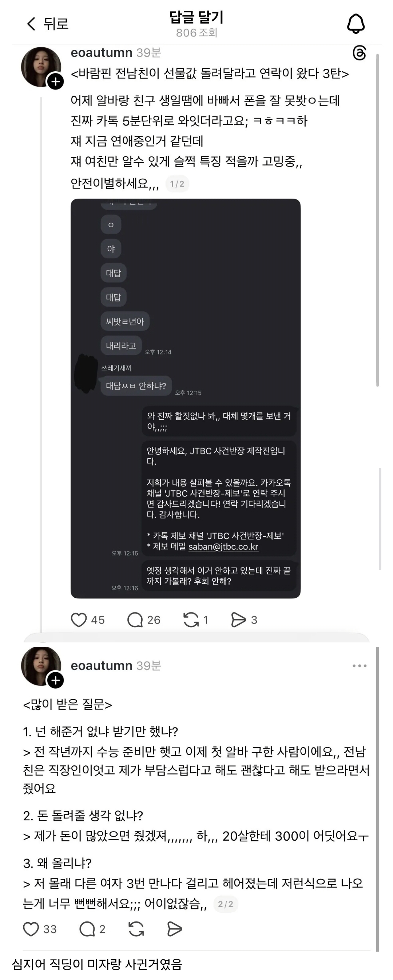Open eoautumn username on first post
Screen dimensions: 393x980
coord(102,52)
